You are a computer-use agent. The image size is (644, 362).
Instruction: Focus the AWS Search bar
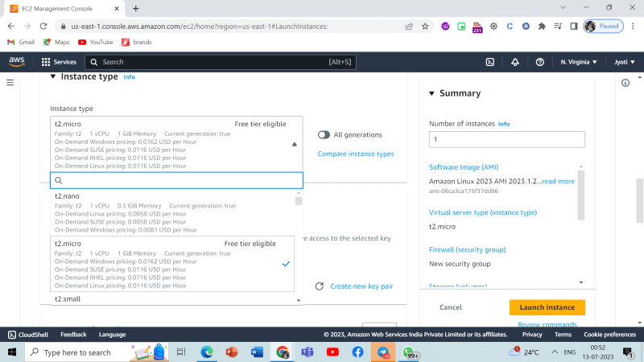(x=221, y=62)
